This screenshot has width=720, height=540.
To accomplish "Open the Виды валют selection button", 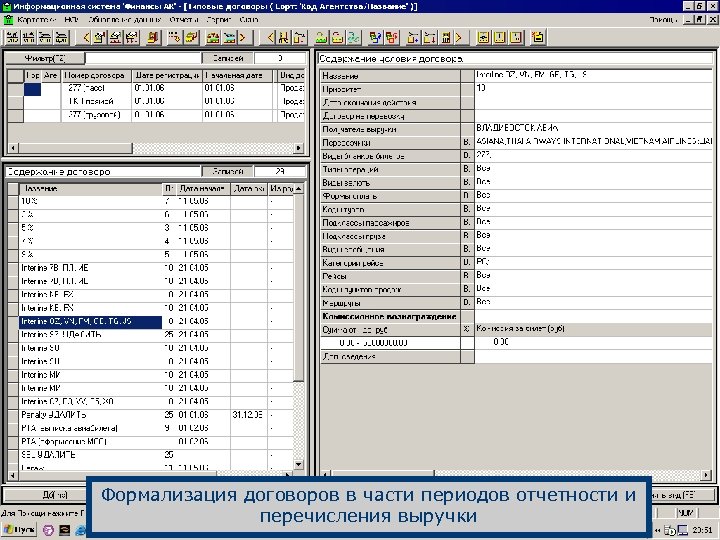I will point(467,182).
